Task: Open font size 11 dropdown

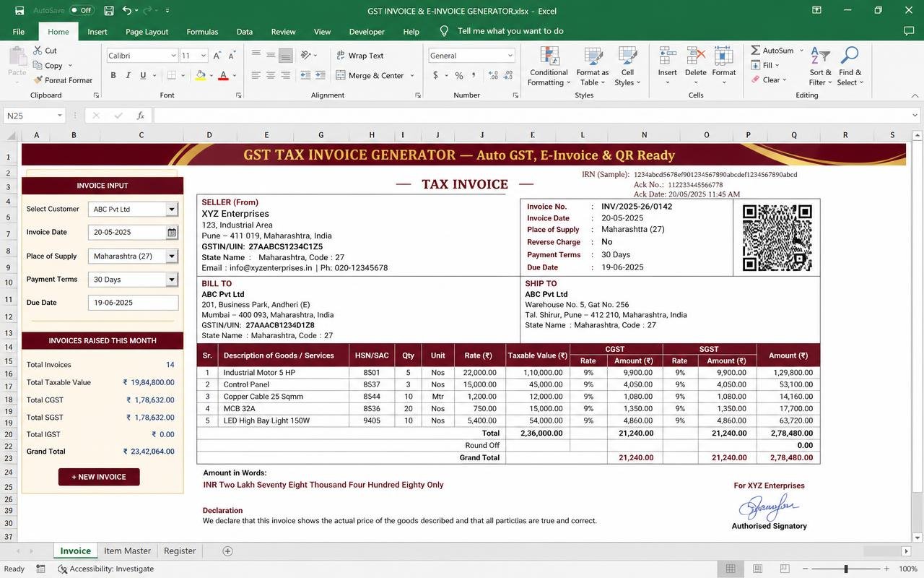Action: pyautogui.click(x=204, y=56)
